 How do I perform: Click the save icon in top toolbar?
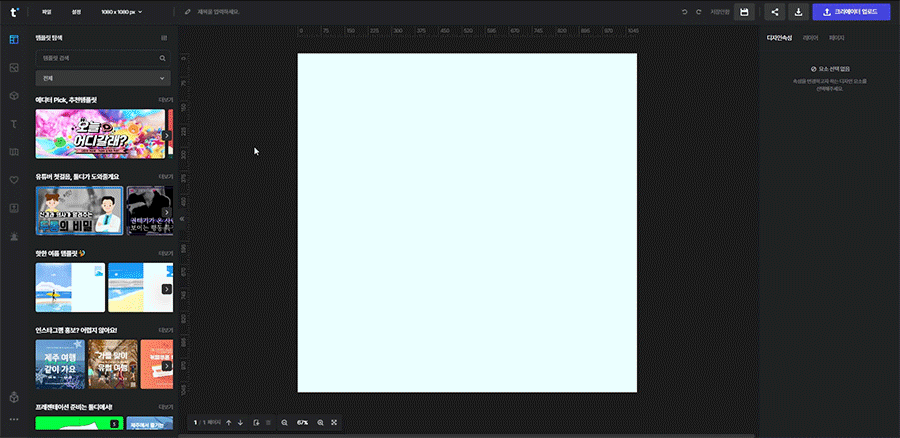coord(744,12)
